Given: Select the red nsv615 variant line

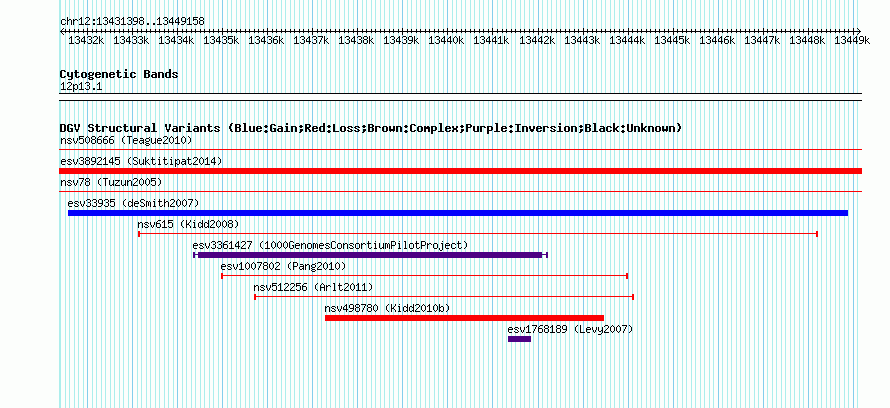Looking at the screenshot, I should tap(478, 234).
